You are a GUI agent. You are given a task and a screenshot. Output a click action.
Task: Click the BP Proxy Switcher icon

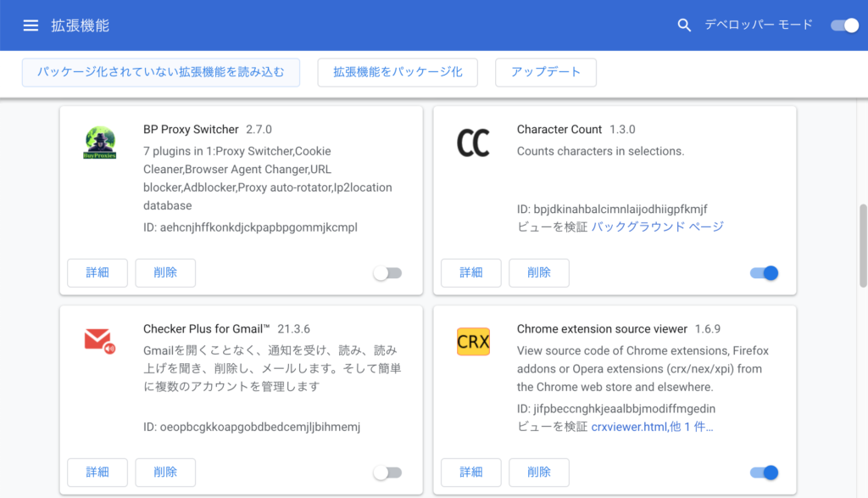pyautogui.click(x=100, y=143)
